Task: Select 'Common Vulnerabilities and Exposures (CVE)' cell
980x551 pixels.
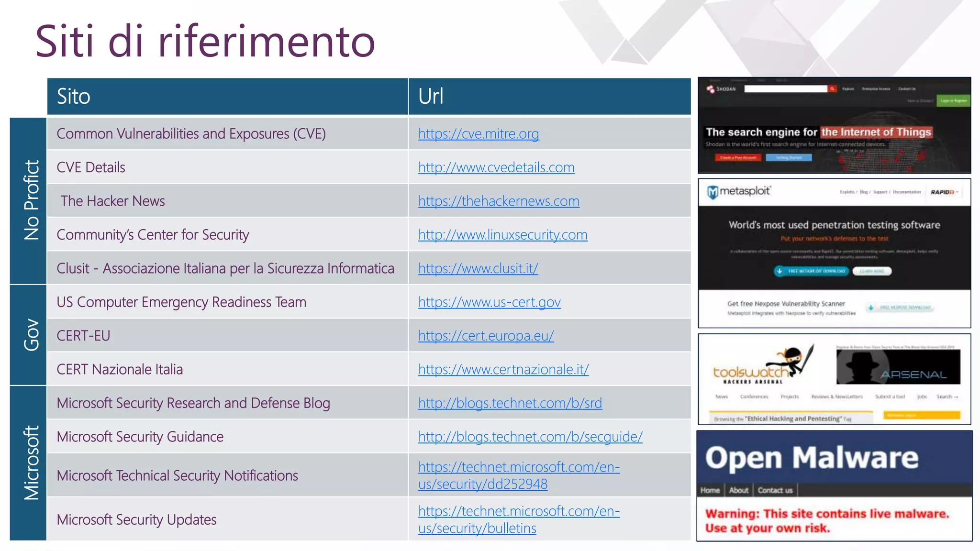Action: pos(228,134)
